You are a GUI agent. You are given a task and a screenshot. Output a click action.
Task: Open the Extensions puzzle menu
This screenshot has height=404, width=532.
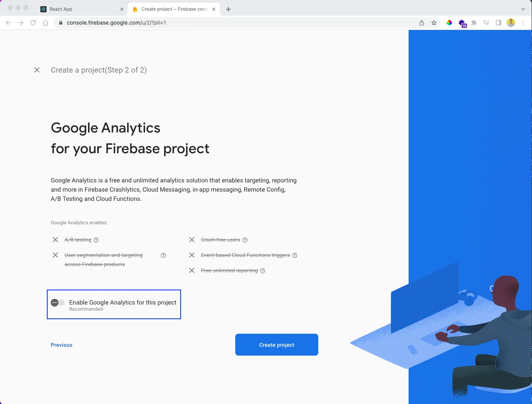[x=474, y=23]
